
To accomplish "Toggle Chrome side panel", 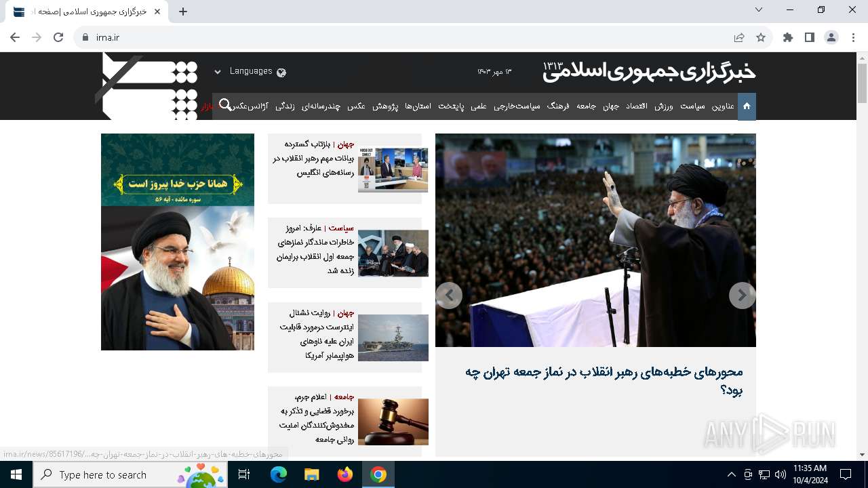I will tap(810, 37).
